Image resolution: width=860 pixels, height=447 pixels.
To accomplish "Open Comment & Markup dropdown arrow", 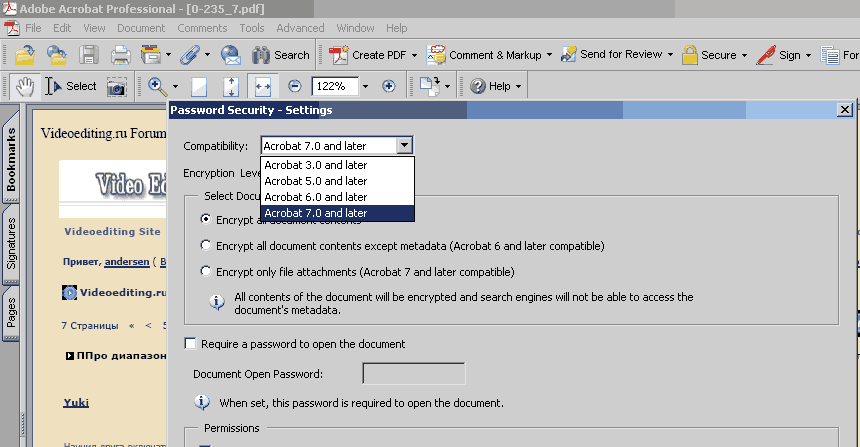I will click(x=549, y=55).
